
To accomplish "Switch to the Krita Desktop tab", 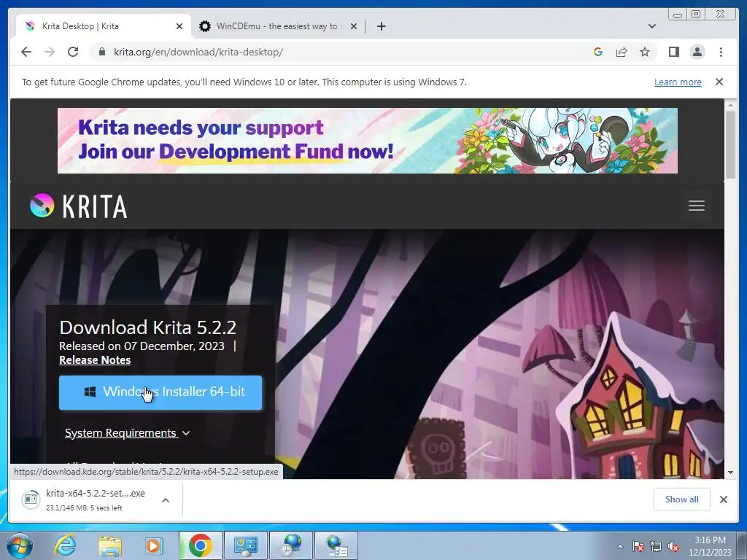I will pyautogui.click(x=103, y=26).
